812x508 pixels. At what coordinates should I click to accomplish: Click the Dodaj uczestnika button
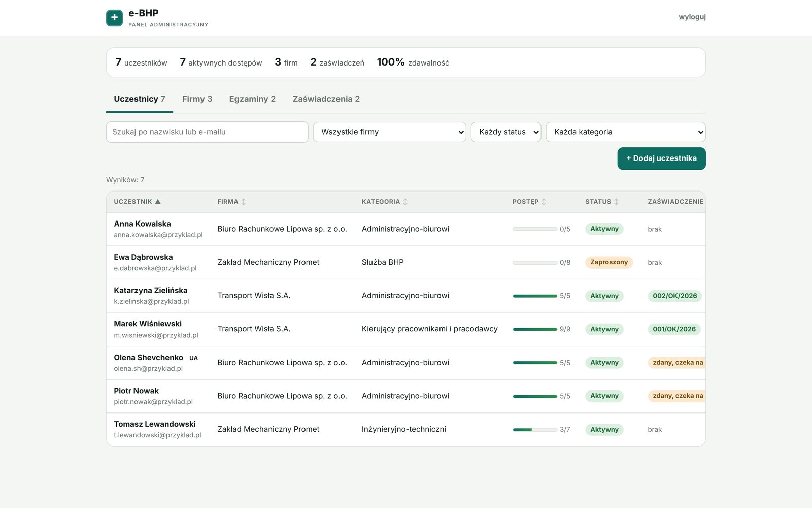[x=662, y=158]
